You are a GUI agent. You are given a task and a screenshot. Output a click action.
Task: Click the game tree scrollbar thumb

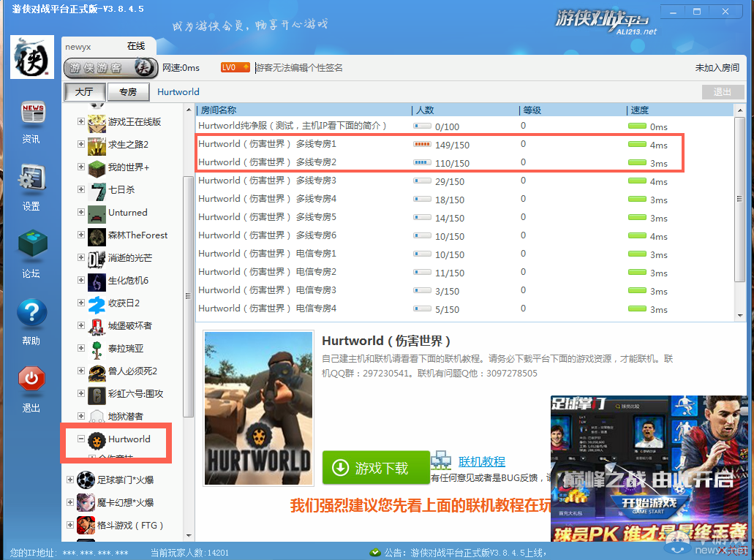pyautogui.click(x=188, y=297)
